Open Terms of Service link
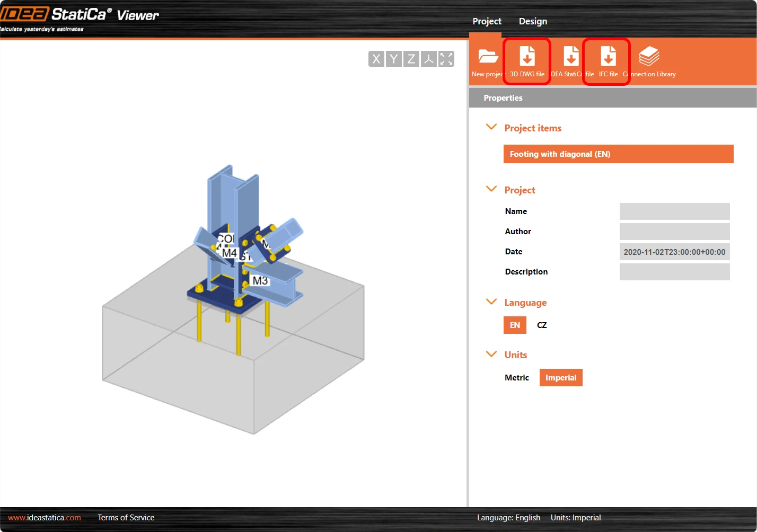Image resolution: width=757 pixels, height=532 pixels. pyautogui.click(x=126, y=518)
